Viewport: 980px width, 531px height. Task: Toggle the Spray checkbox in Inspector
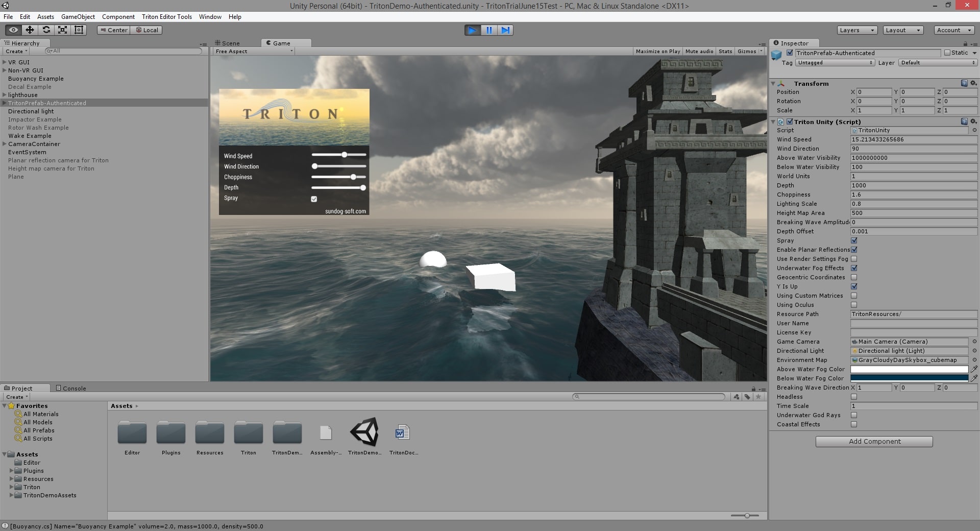click(854, 240)
